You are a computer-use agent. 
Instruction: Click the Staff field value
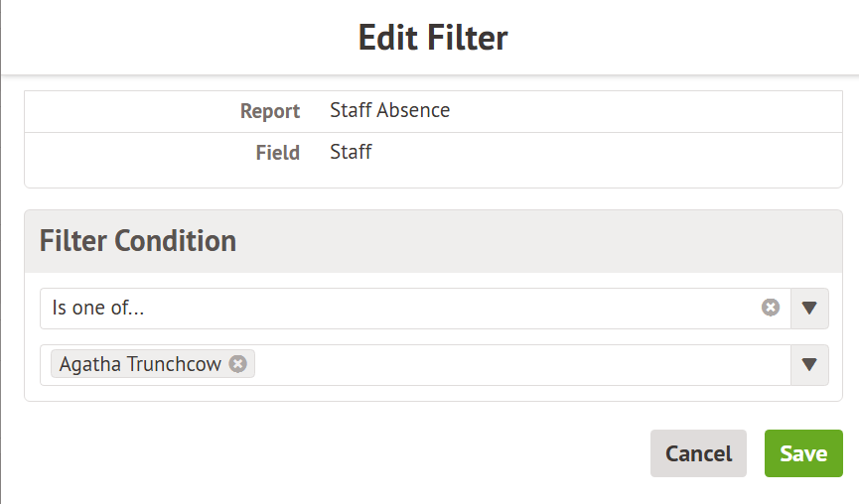[351, 152]
